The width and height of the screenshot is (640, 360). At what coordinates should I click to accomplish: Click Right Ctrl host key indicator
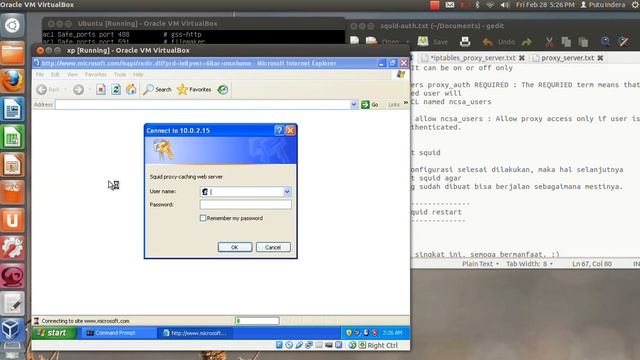(382, 345)
